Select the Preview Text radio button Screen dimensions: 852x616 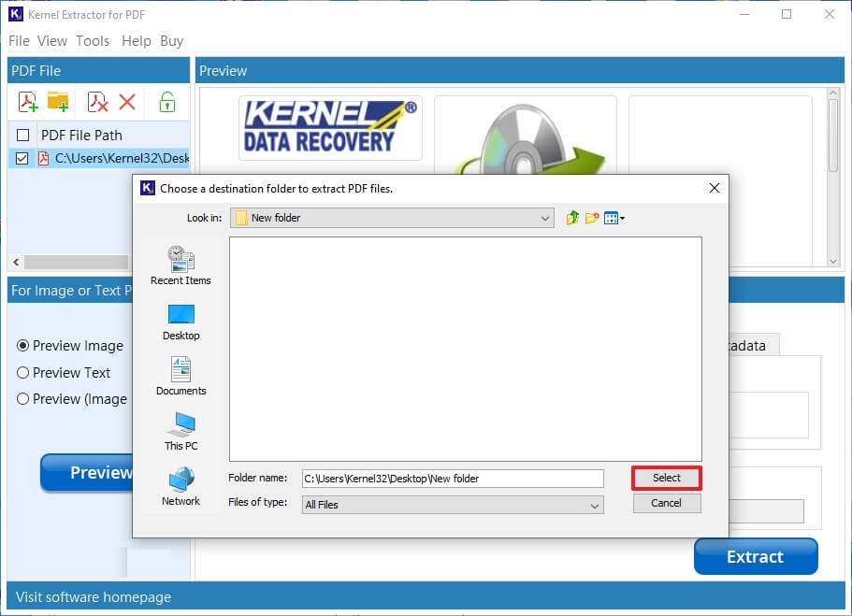(x=22, y=373)
